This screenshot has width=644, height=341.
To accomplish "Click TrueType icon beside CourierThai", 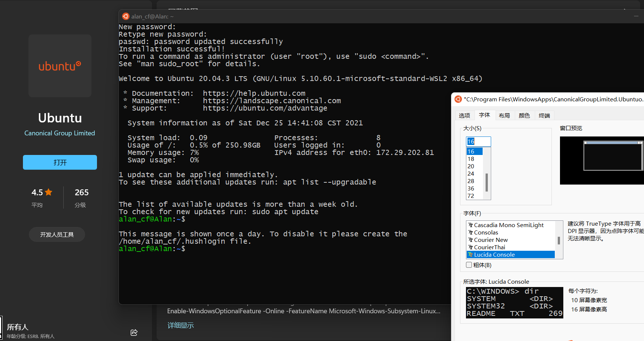I will (470, 247).
